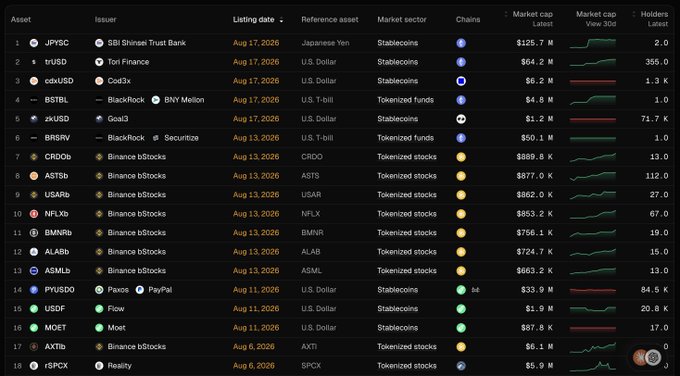Click the Issuer column header
This screenshot has width=680, height=376.
pos(105,20)
